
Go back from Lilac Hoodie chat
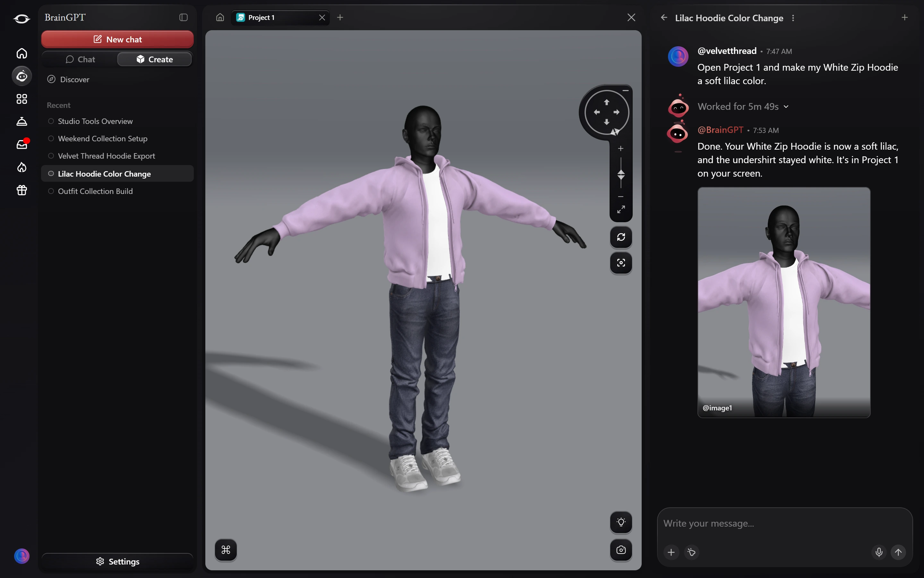[x=664, y=18]
